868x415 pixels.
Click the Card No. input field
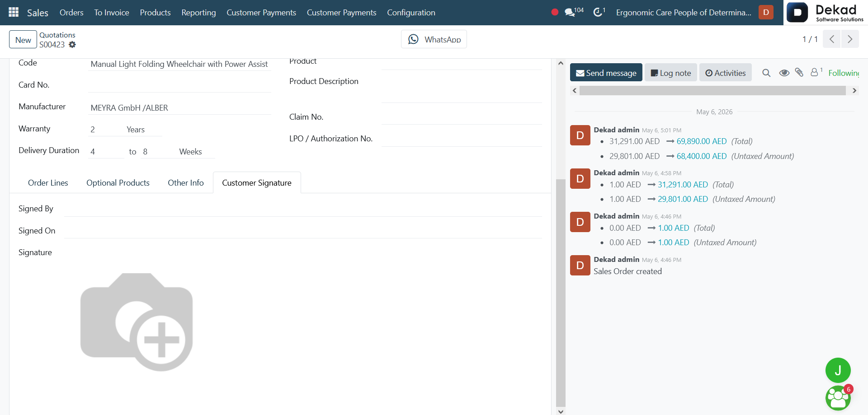click(179, 85)
